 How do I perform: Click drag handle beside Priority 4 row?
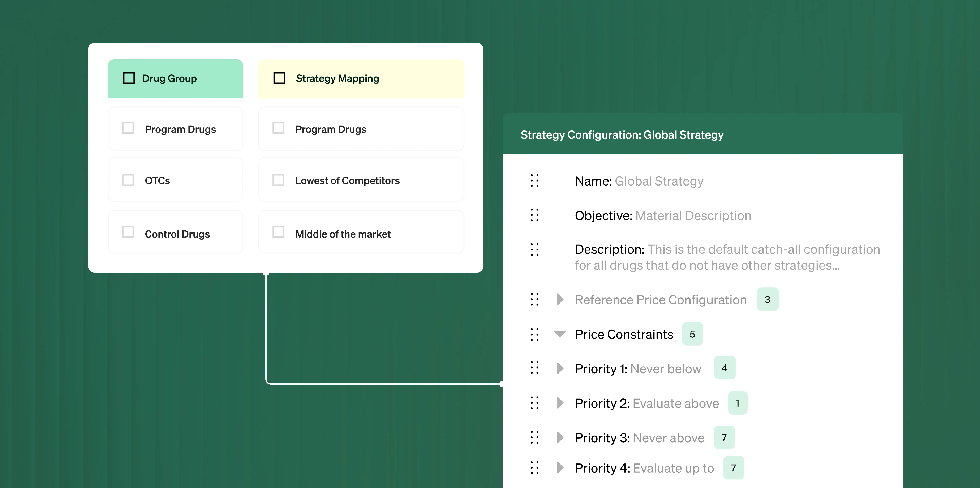(x=534, y=468)
